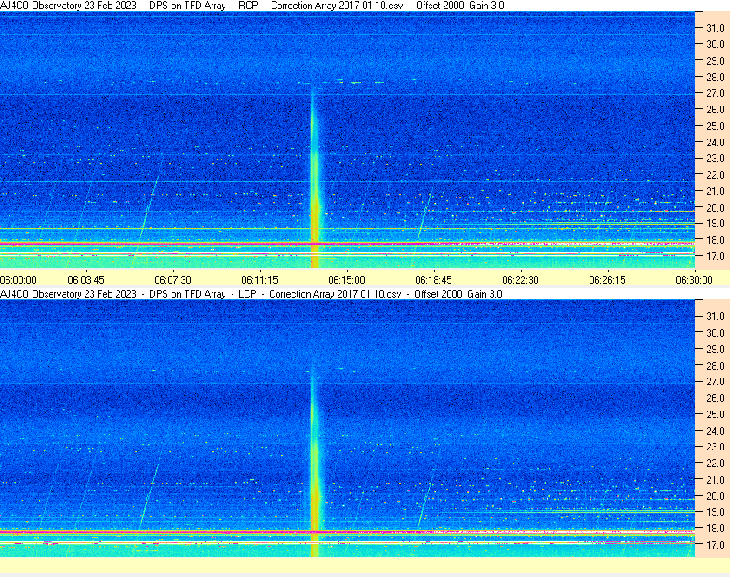The image size is (730, 577).
Task: Click the 06:03:45 time axis label
Action: [86, 280]
